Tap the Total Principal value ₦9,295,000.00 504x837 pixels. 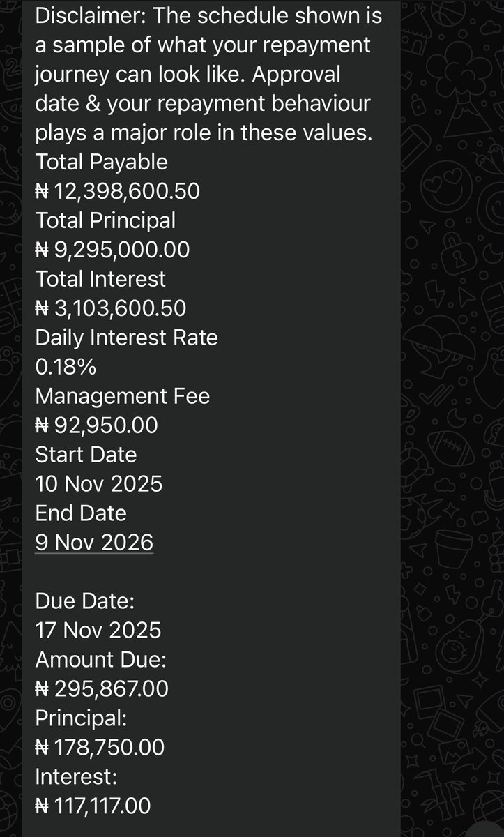point(112,250)
